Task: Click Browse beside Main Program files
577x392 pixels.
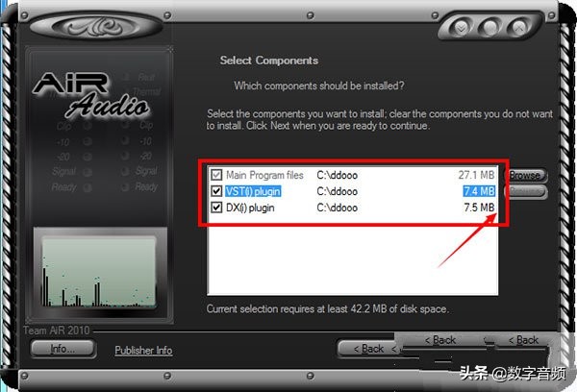Action: pos(525,176)
